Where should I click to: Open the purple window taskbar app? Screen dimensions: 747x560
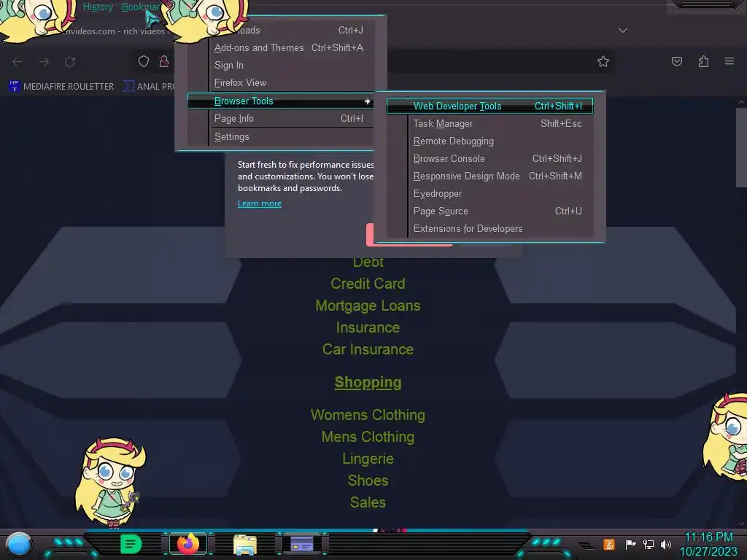coord(301,544)
